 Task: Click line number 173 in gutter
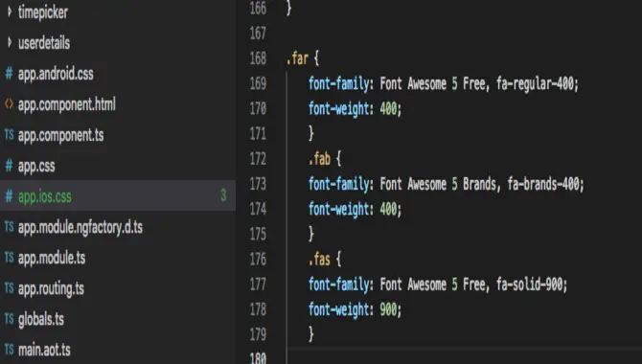(258, 184)
